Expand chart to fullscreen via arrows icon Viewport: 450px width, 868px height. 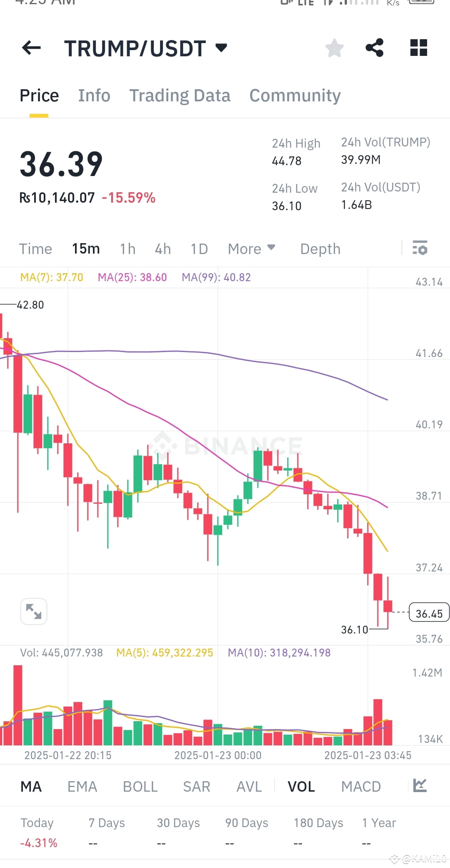[33, 611]
